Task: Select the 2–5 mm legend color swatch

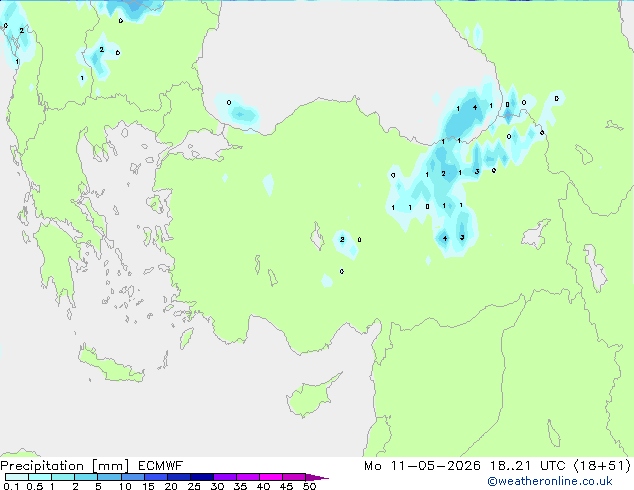Action: point(86,477)
